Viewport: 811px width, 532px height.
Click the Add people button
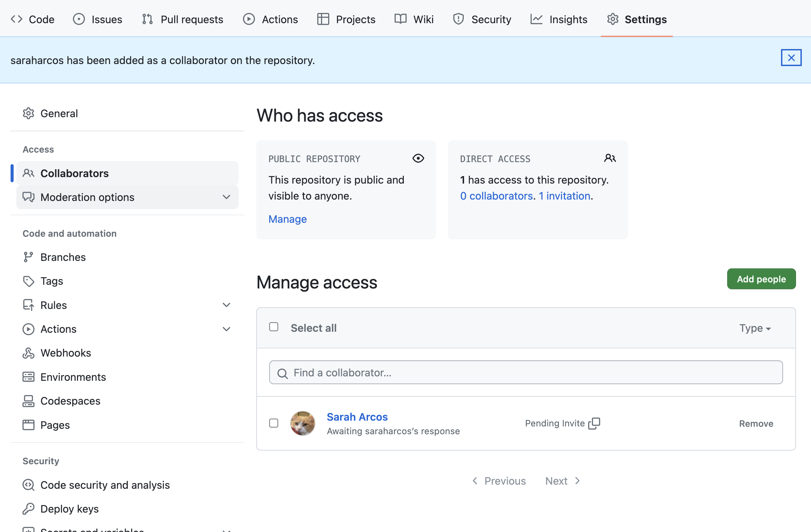tap(761, 279)
